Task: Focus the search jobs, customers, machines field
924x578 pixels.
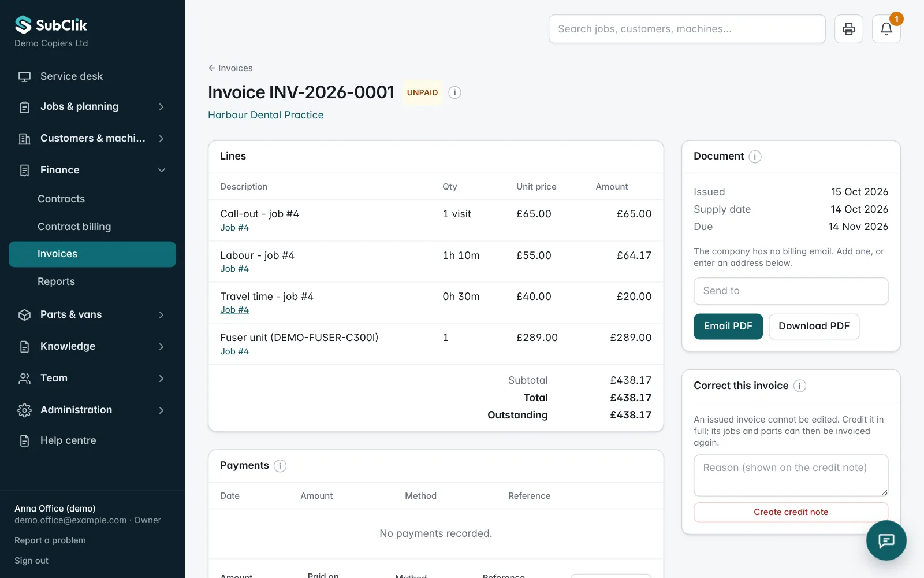Action: [x=687, y=29]
